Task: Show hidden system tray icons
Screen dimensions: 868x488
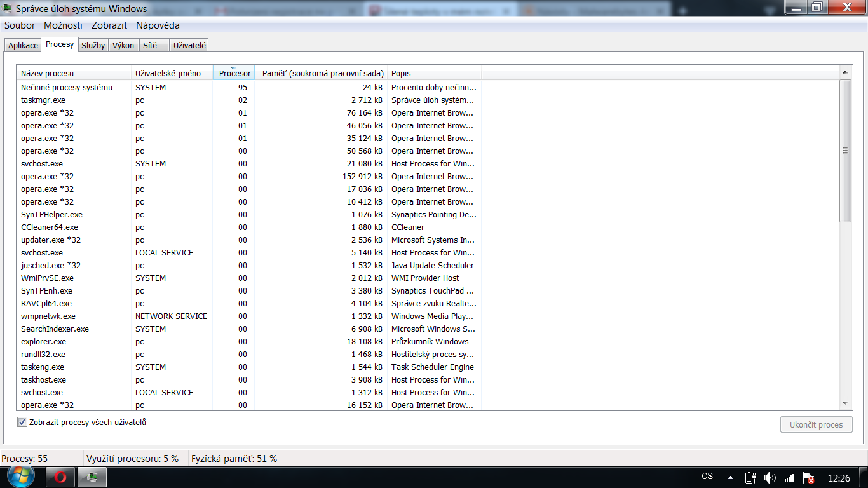Action: (x=731, y=477)
